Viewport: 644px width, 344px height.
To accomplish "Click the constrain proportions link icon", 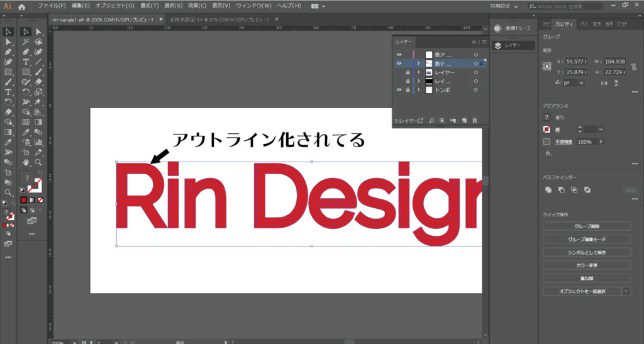I will point(633,67).
